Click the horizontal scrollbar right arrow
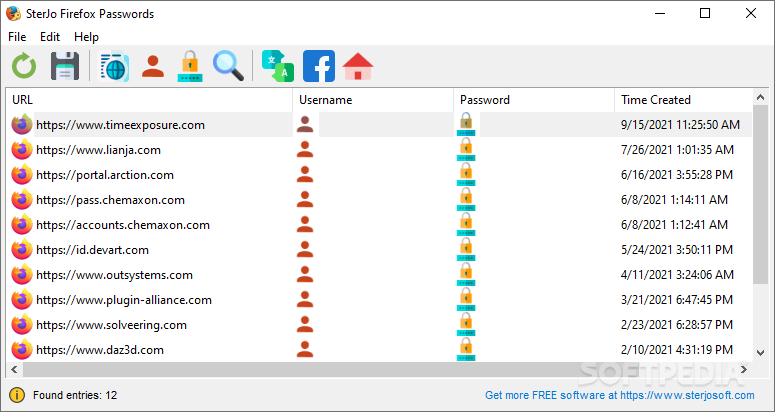 pyautogui.click(x=744, y=369)
